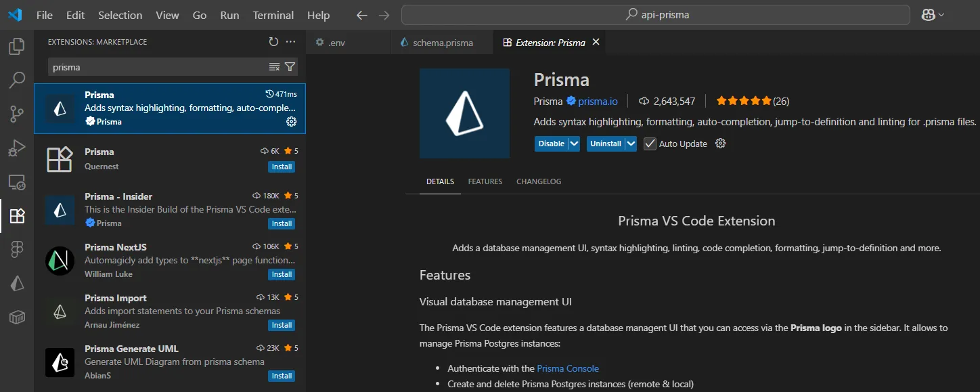Open the Terminal menu
Viewport: 980px width, 392px height.
click(273, 14)
